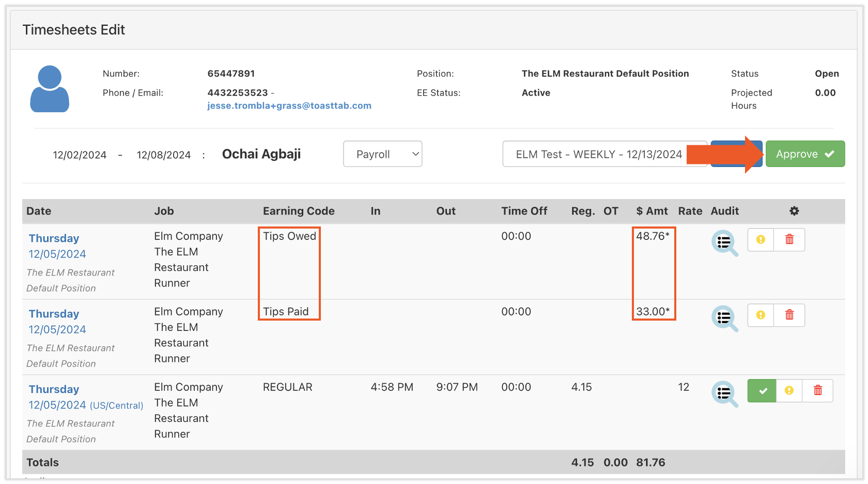The image size is (868, 484).
Task: Open the Payroll dropdown
Action: pos(382,154)
